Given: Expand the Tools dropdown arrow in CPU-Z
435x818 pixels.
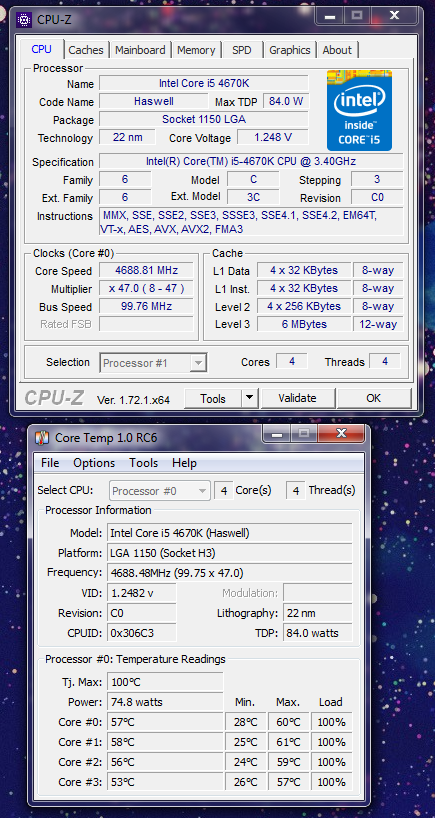Looking at the screenshot, I should click(250, 399).
